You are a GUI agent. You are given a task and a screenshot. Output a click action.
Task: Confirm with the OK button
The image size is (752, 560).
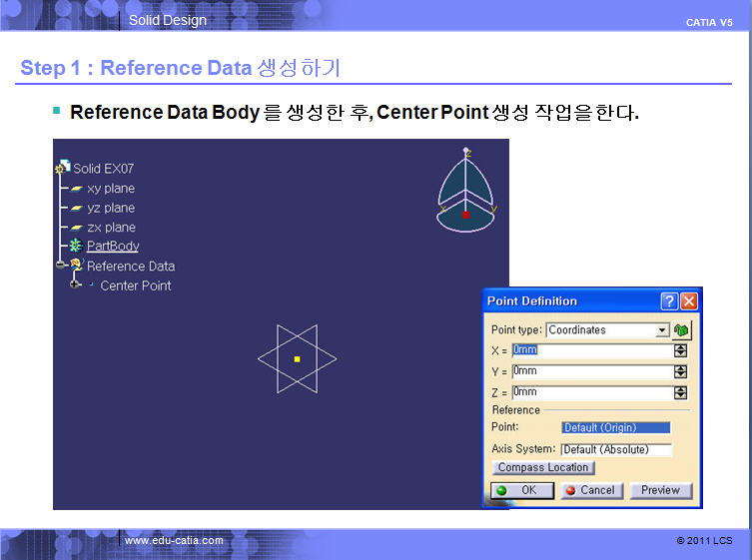coord(522,490)
